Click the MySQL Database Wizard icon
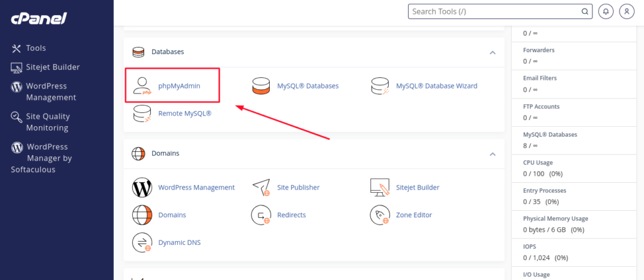Image resolution: width=644 pixels, height=280 pixels. tap(380, 86)
